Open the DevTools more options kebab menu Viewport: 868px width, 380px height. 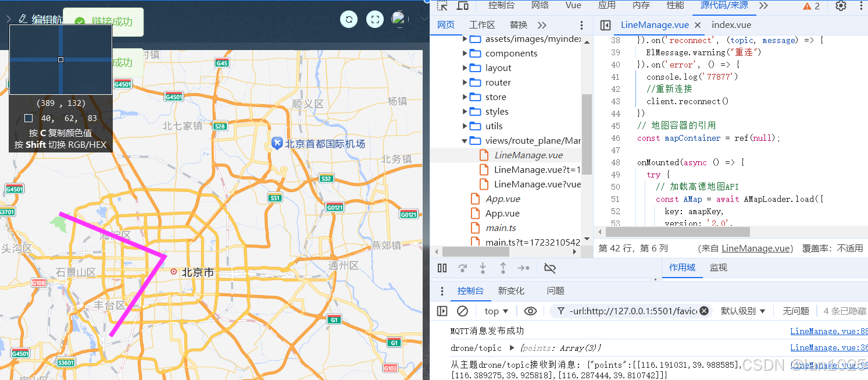point(860,6)
